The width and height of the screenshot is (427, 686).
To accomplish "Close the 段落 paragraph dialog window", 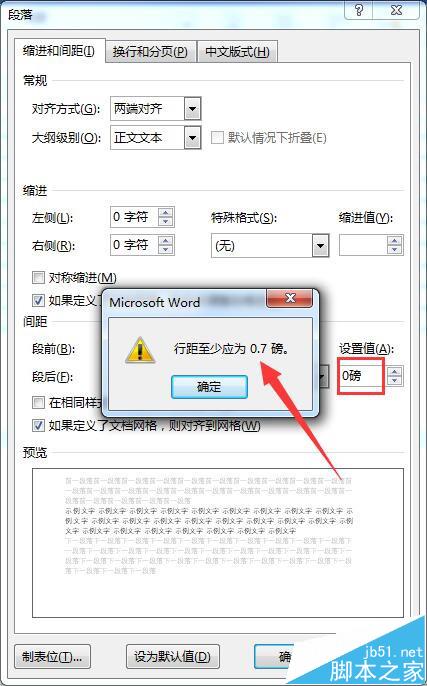I will point(396,10).
